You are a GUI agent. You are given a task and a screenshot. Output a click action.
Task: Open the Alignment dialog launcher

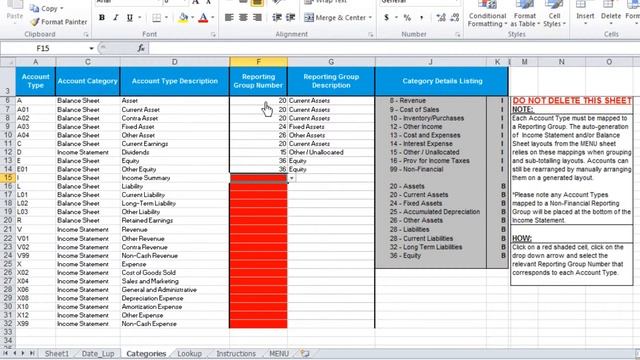click(371, 35)
